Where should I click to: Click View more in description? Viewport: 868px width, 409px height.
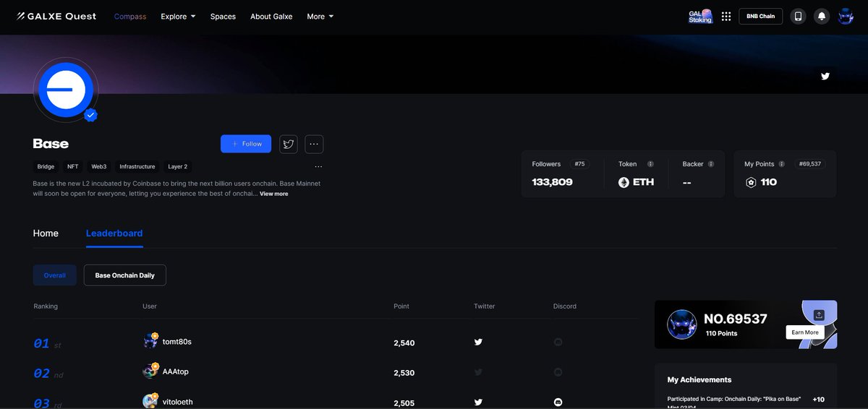click(x=274, y=194)
